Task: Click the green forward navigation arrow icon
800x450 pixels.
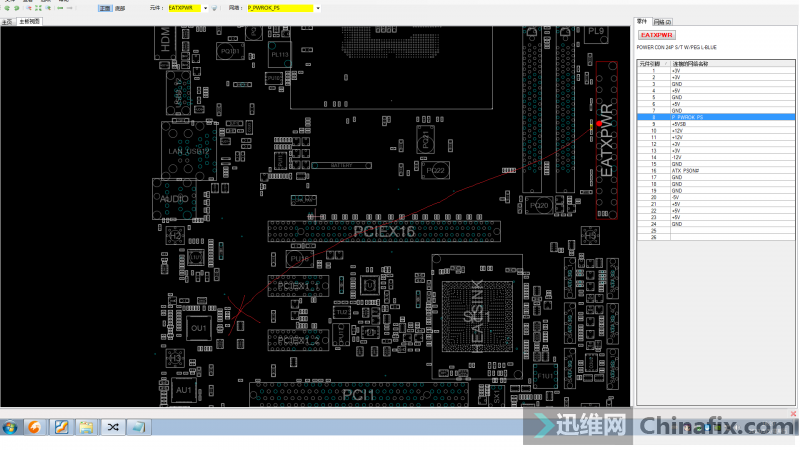Action: [17, 8]
